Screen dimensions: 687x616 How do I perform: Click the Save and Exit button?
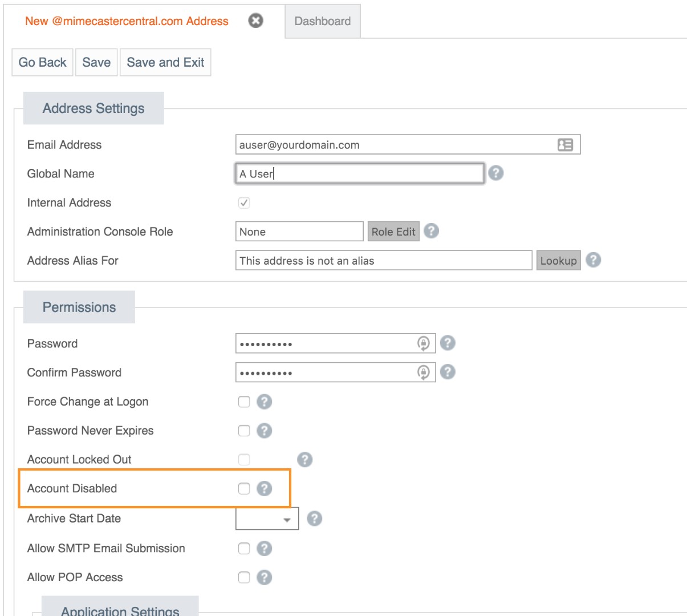tap(165, 62)
